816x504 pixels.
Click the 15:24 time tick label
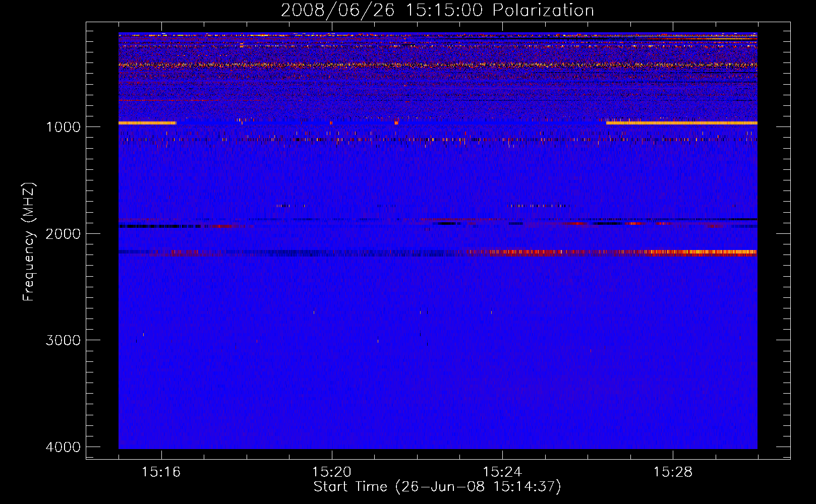[502, 472]
